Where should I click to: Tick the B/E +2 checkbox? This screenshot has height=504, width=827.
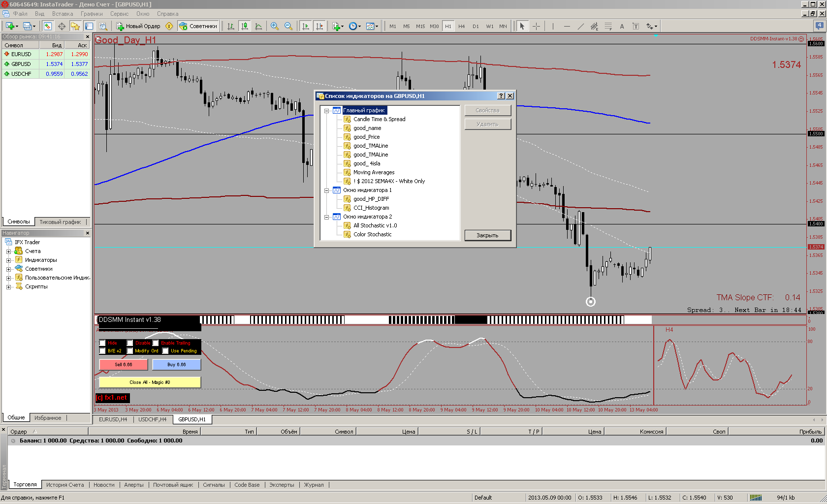coord(102,351)
